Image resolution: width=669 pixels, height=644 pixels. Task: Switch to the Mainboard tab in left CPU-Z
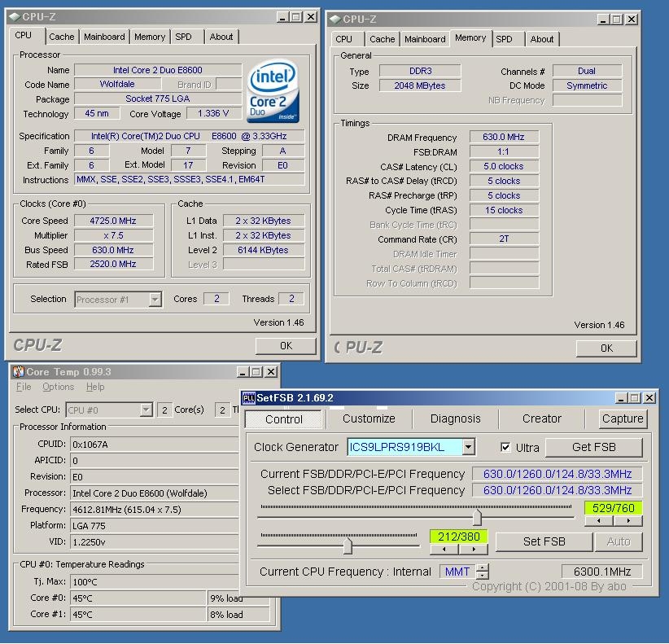point(104,37)
